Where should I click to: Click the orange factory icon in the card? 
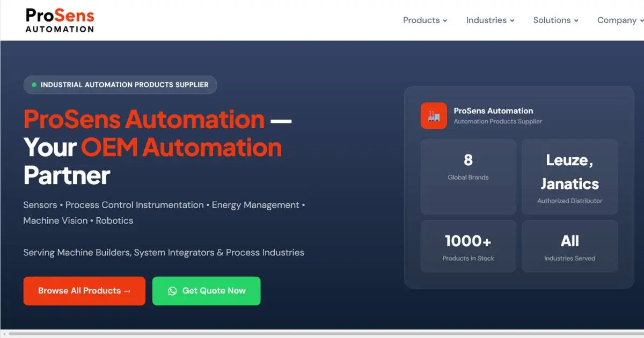coord(434,115)
